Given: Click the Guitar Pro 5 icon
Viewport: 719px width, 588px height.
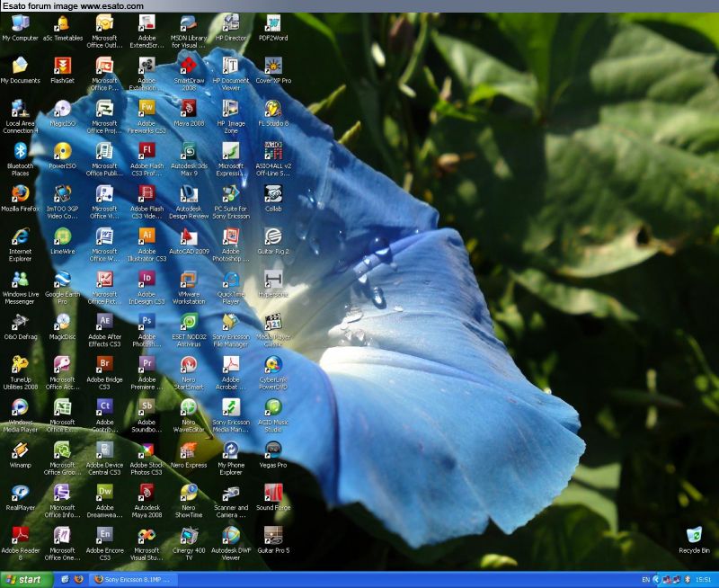Looking at the screenshot, I should pyautogui.click(x=273, y=536).
